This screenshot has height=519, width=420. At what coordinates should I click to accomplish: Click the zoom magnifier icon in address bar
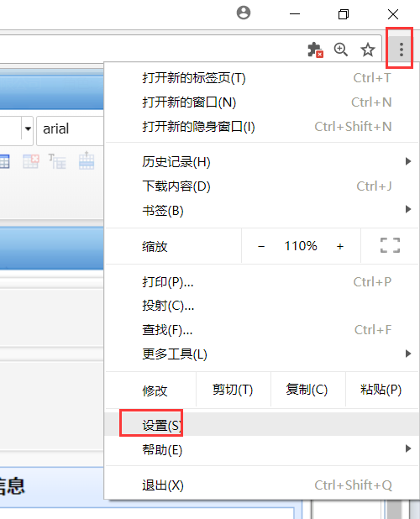pos(340,50)
